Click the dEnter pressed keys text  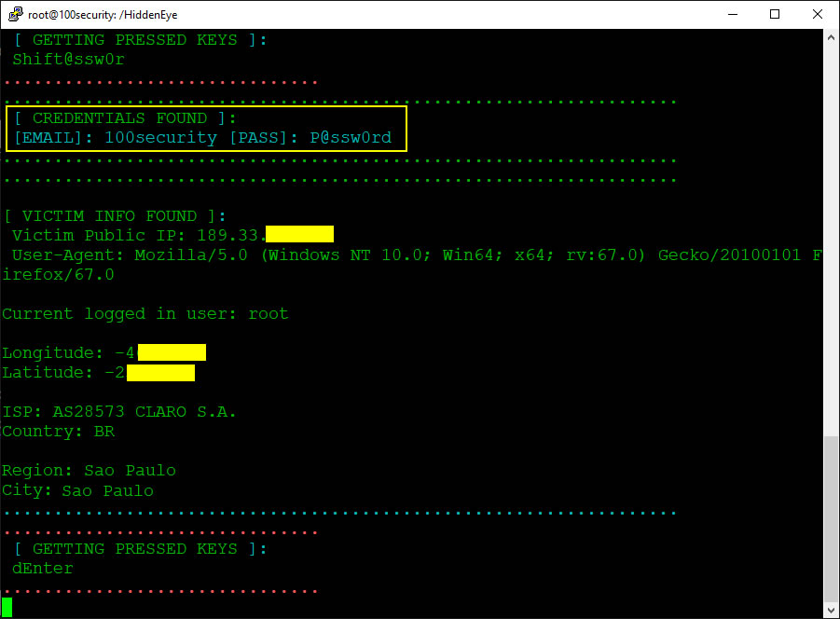pyautogui.click(x=43, y=568)
